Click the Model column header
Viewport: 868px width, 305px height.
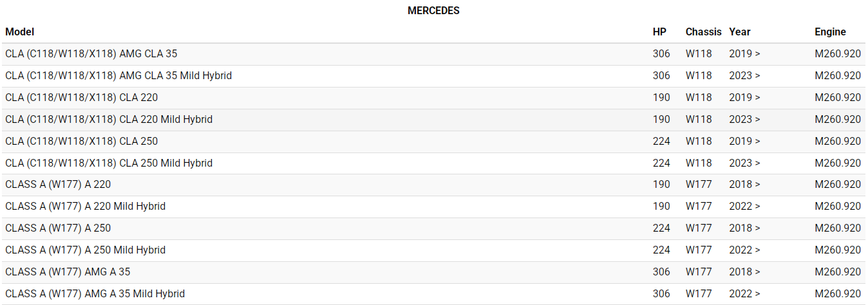click(x=19, y=32)
